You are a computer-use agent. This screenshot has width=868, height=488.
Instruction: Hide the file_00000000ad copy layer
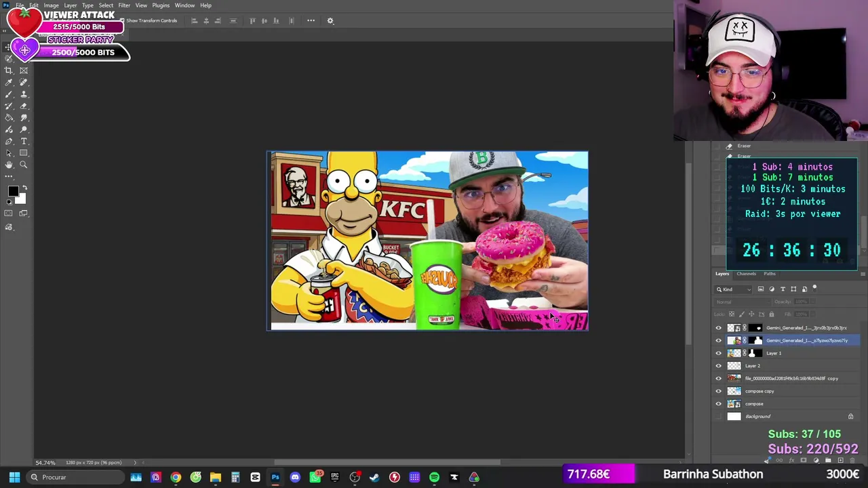point(719,378)
